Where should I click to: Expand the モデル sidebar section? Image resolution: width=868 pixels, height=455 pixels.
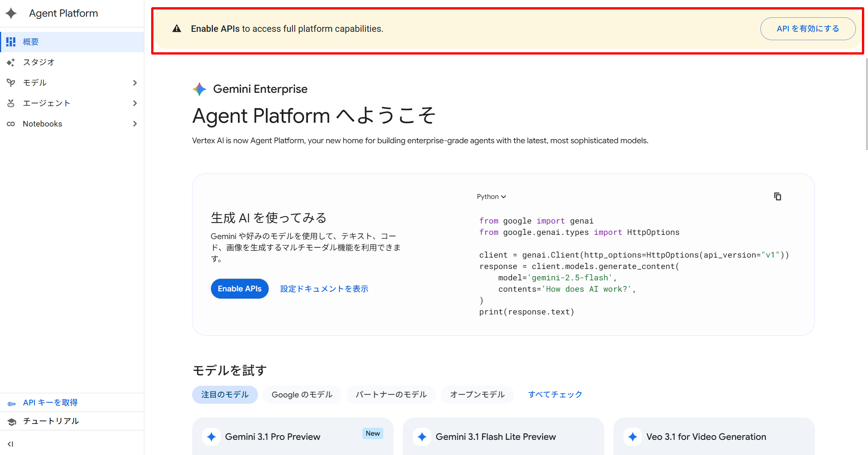coord(135,83)
